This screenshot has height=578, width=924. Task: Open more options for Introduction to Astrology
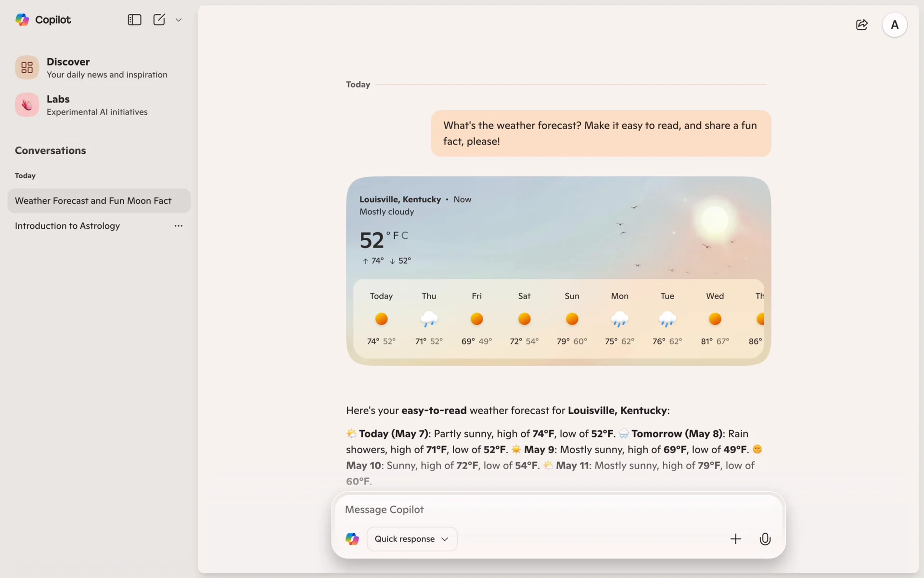[179, 226]
